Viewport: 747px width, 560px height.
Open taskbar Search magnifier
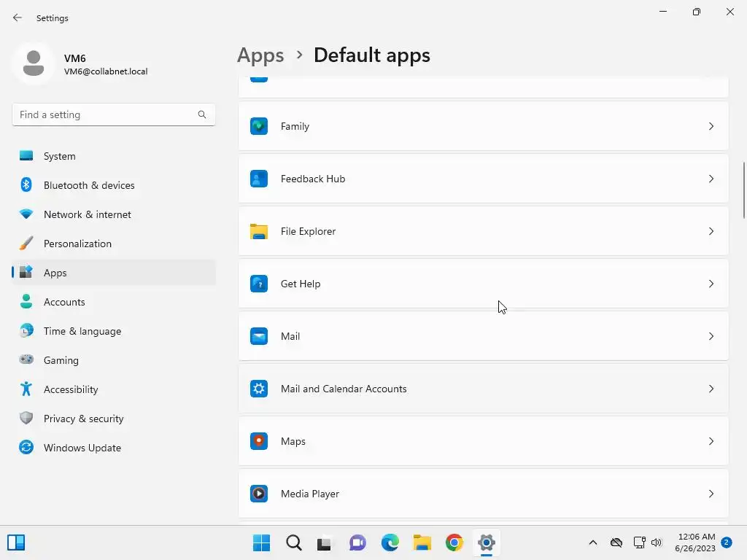click(293, 542)
